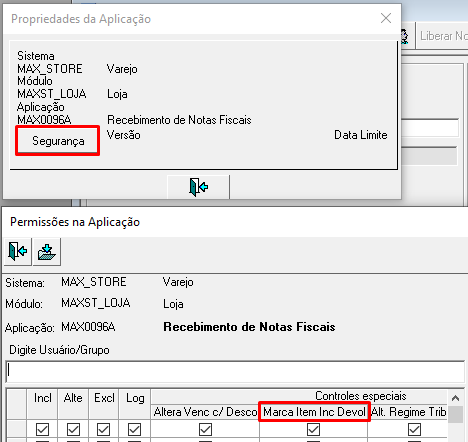Toggle Marca Item Inc Devol checkbox

[x=313, y=429]
